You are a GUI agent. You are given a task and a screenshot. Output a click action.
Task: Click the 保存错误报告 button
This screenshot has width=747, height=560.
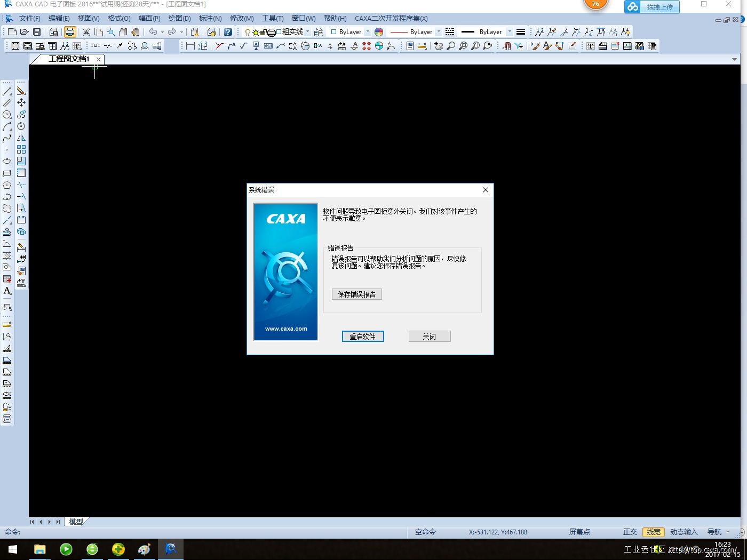(x=357, y=294)
